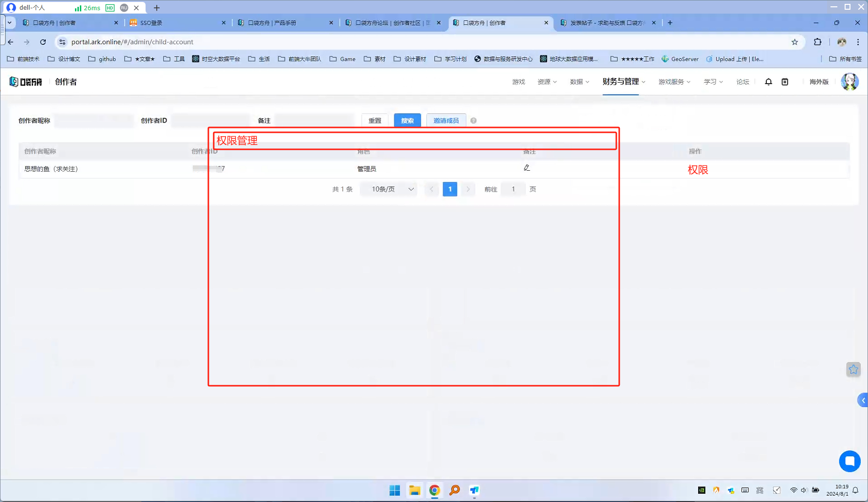Go to the previous page arrow

[x=431, y=189]
